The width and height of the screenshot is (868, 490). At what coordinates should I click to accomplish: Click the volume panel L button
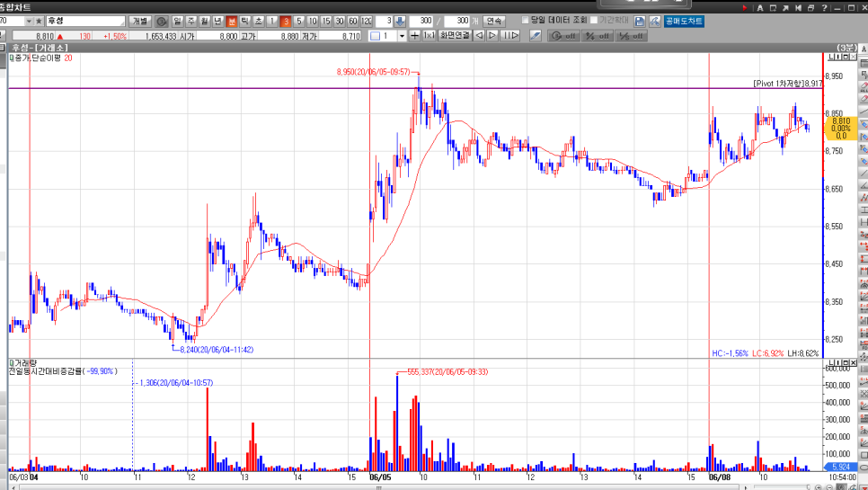click(831, 362)
